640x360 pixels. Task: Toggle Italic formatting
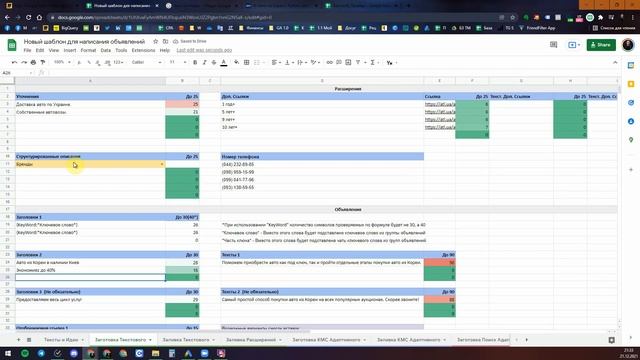(204, 62)
